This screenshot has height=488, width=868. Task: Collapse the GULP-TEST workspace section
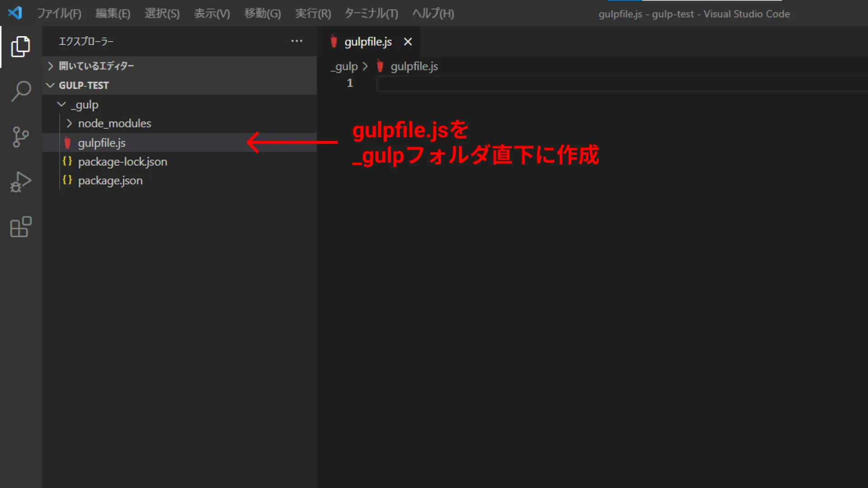click(x=179, y=85)
